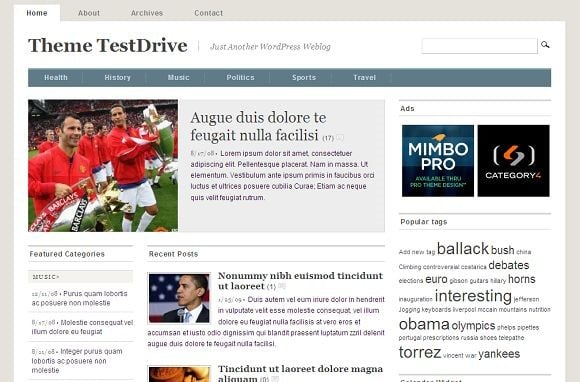The height and width of the screenshot is (382, 580).
Task: Open Molestie consequat vel illum dolore link
Action: click(x=82, y=327)
